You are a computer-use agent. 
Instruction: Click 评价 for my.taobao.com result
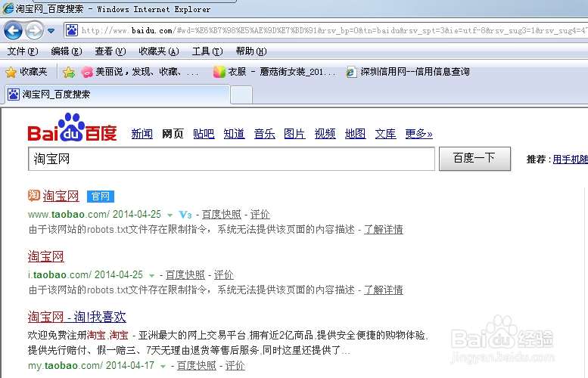pyautogui.click(x=235, y=366)
